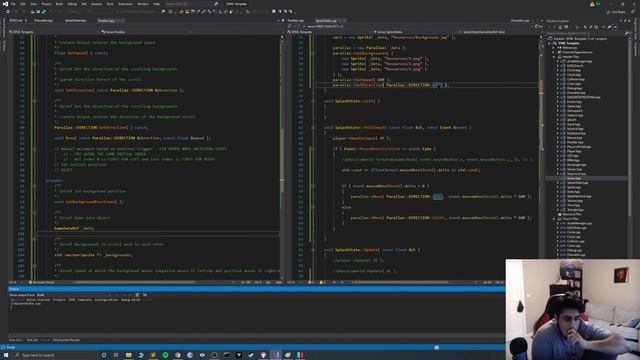The height and width of the screenshot is (360, 640).
Task: Click the Task View taskbar icon
Action: (x=116, y=355)
